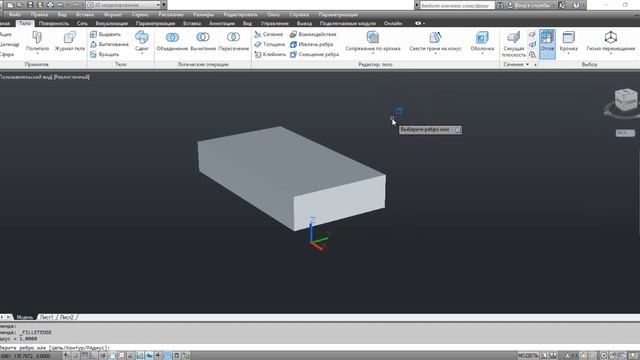The image size is (640, 360).
Task: Apply the Intersect (Пересечение) operation
Action: tap(233, 41)
